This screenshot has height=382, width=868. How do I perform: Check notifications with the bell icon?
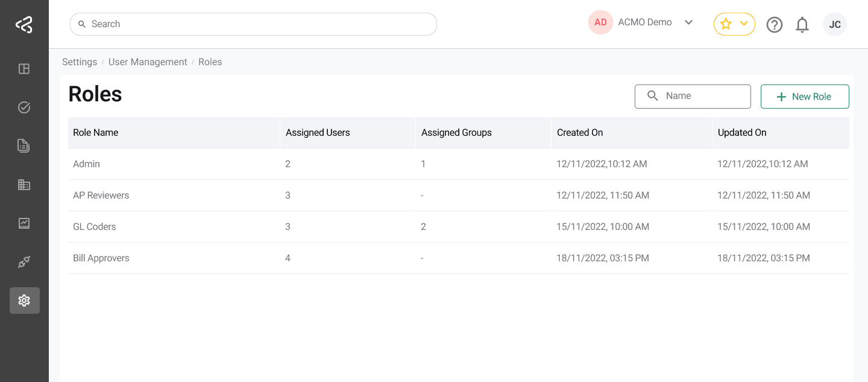[802, 24]
